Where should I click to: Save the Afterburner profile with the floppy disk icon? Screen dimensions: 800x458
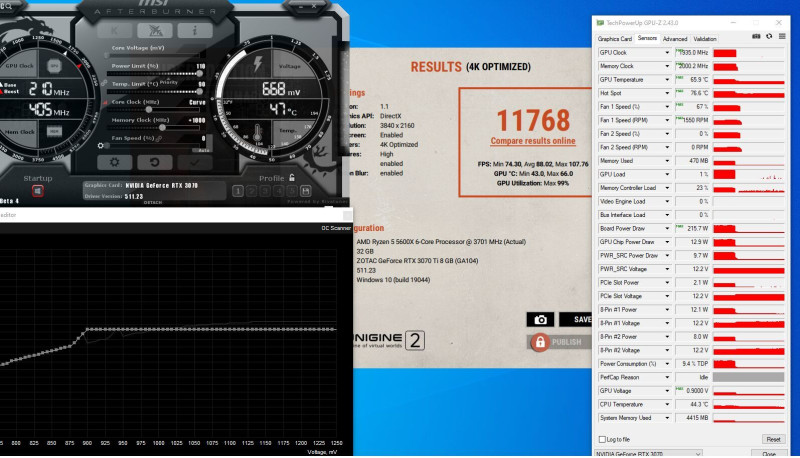pyautogui.click(x=305, y=191)
